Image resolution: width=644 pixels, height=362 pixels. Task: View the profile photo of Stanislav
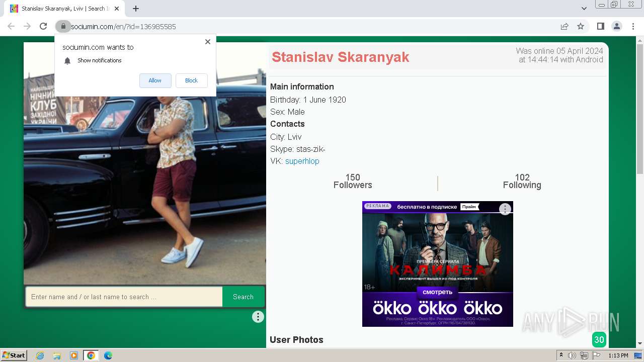point(145,163)
